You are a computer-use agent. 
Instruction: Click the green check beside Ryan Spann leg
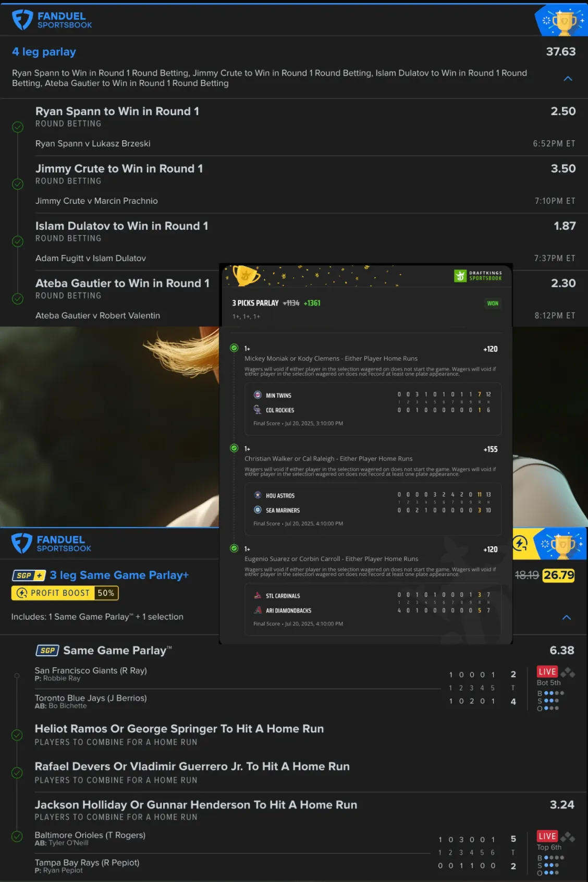tap(18, 127)
